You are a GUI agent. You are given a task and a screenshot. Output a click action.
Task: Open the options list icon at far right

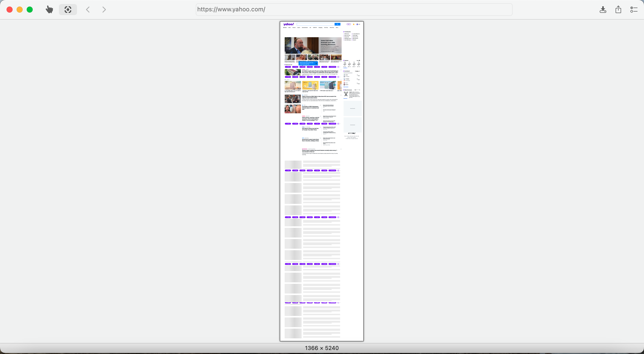(634, 10)
